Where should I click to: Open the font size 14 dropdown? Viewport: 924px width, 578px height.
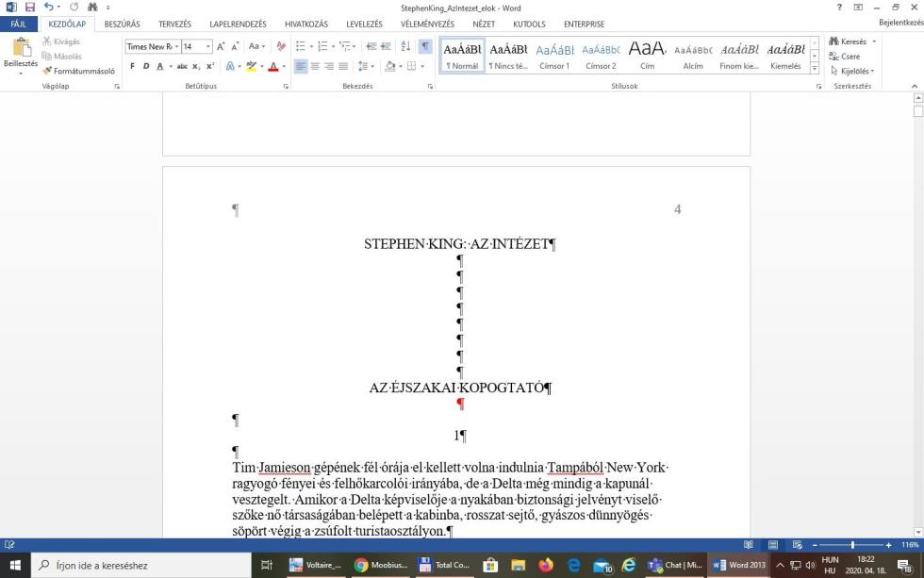pyautogui.click(x=208, y=46)
